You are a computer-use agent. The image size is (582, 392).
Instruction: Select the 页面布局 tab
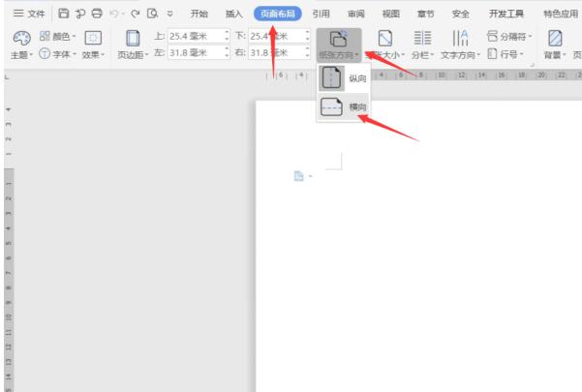point(278,14)
